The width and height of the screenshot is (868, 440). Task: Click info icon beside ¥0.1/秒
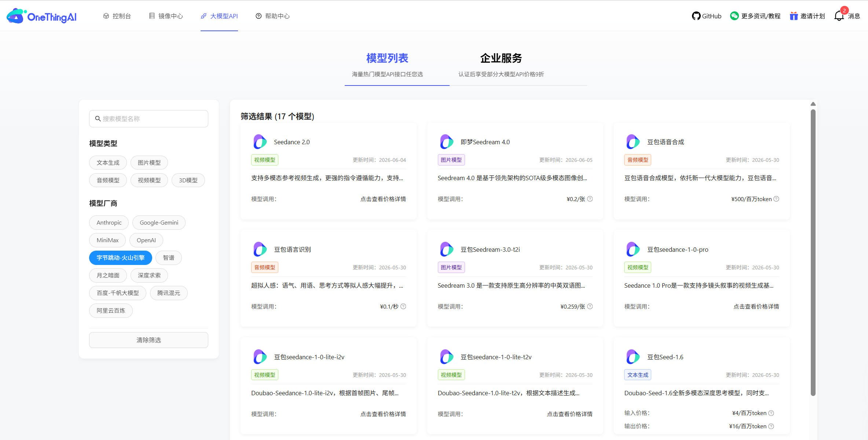[403, 306]
